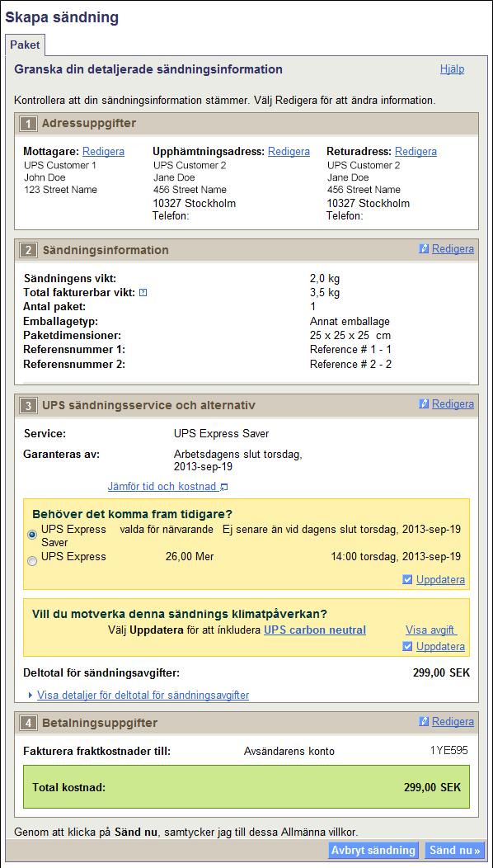Click the edit pencil icon in Betalningsuppgifter header

coord(424,722)
